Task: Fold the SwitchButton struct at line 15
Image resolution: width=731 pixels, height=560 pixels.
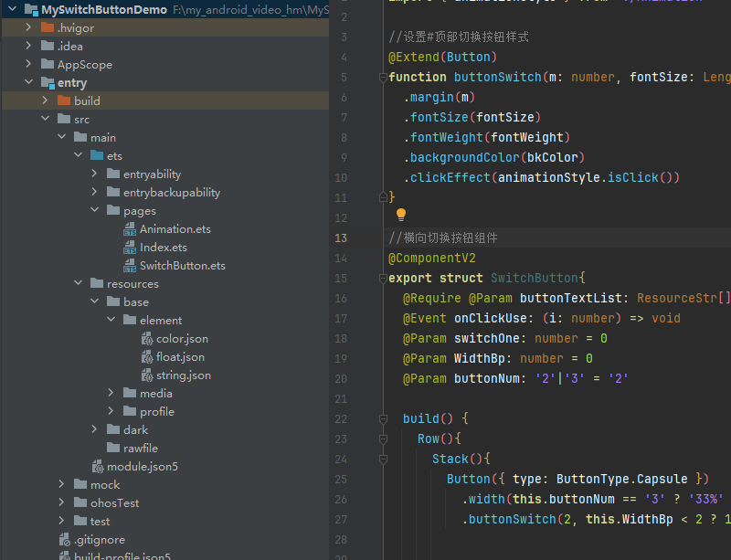Action: pos(383,279)
